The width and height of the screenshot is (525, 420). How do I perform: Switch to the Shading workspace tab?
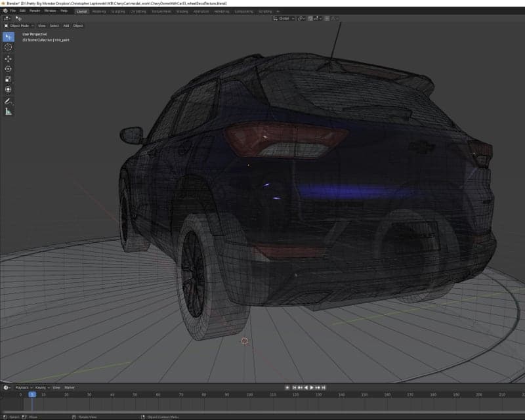(182, 11)
